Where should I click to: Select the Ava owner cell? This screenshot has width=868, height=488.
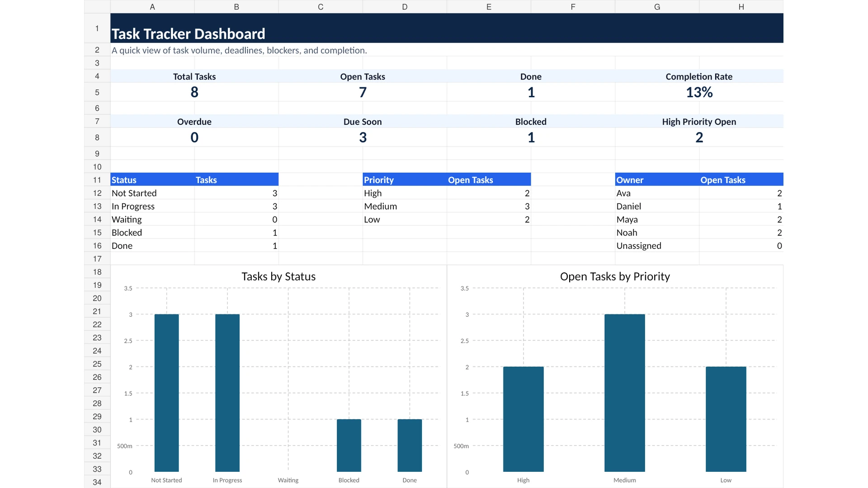(x=657, y=193)
